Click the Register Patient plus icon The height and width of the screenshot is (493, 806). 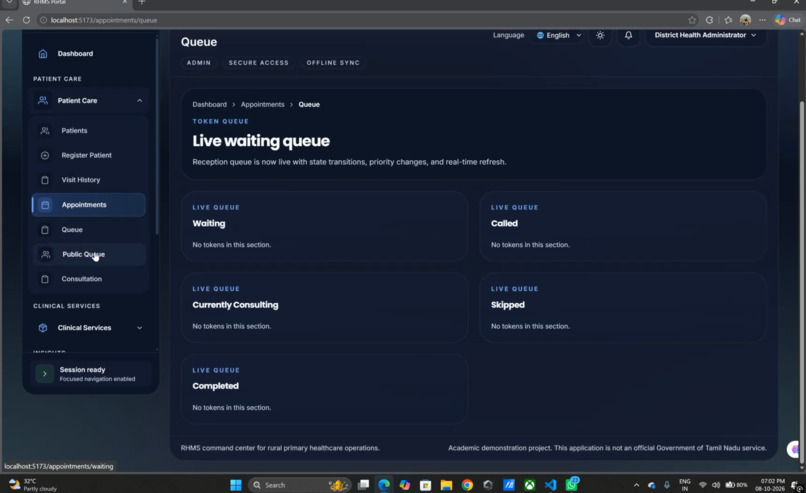(45, 155)
